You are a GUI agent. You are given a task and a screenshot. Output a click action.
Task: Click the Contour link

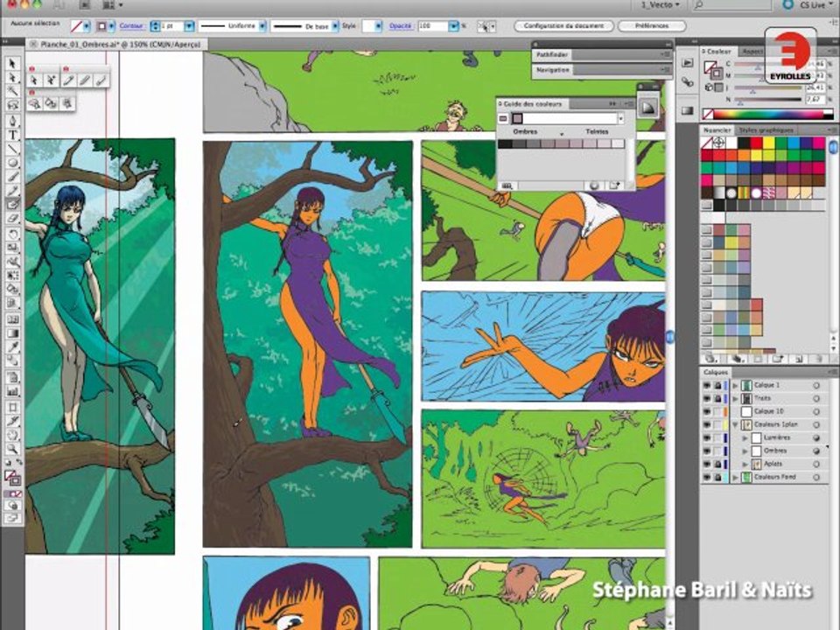pyautogui.click(x=131, y=25)
